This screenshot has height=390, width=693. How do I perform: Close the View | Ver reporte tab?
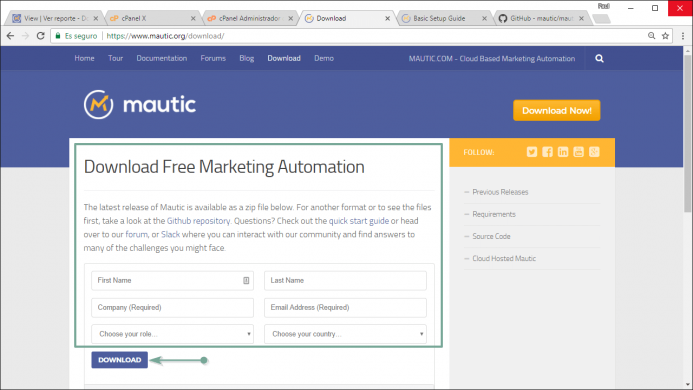click(95, 19)
